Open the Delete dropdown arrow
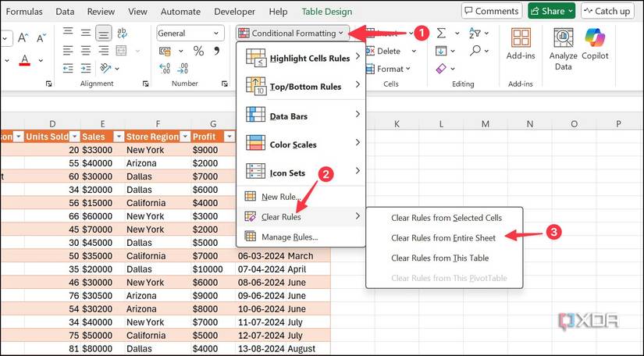Image resolution: width=644 pixels, height=356 pixels. (414, 52)
